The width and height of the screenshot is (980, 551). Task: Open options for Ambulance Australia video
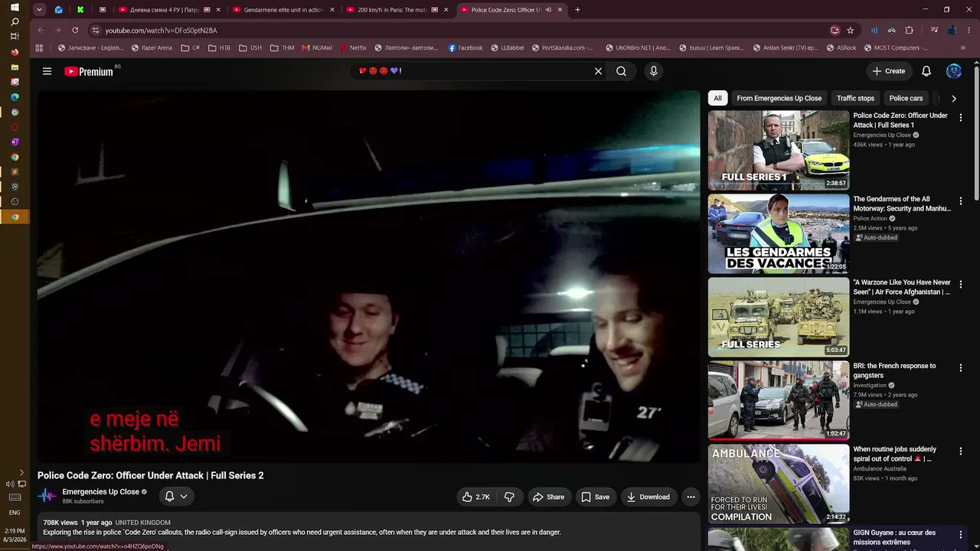pos(961,452)
